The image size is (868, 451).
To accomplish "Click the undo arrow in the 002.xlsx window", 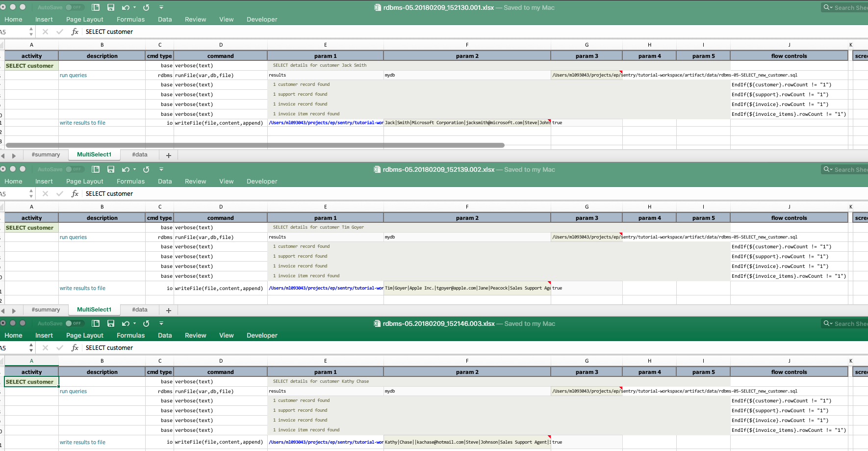I will click(x=126, y=169).
